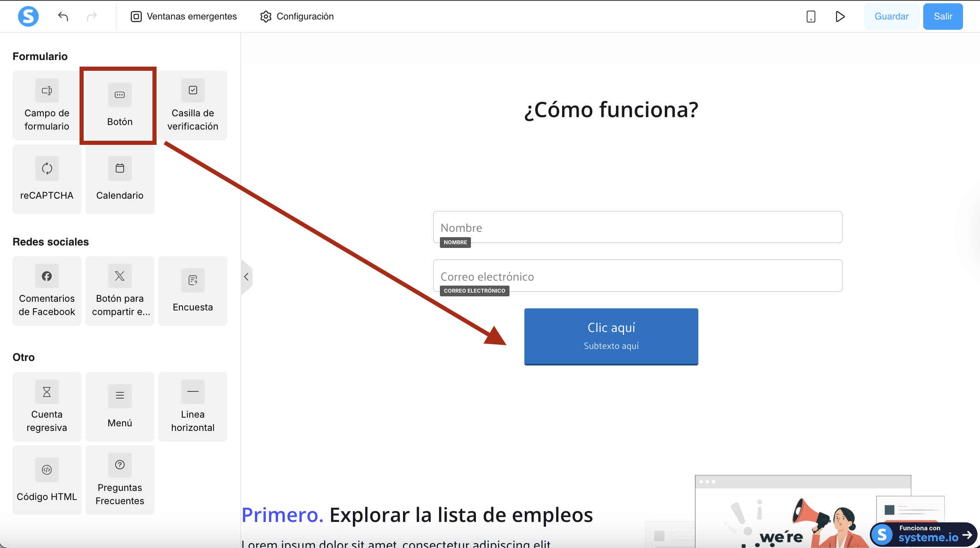
Task: Add Casilla de verificación element
Action: point(193,106)
